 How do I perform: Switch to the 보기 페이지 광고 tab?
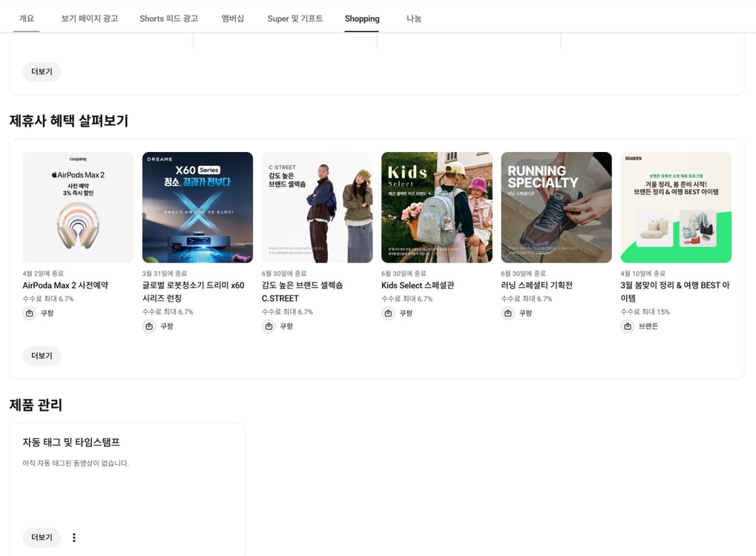pyautogui.click(x=89, y=19)
